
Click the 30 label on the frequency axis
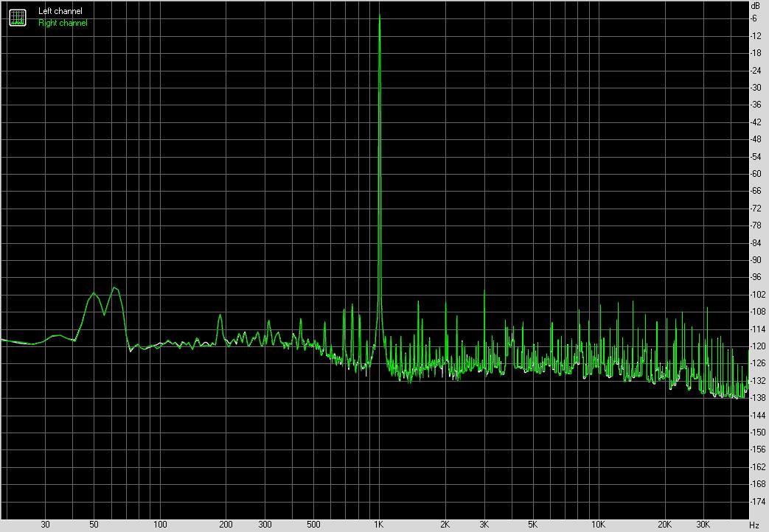tap(46, 525)
